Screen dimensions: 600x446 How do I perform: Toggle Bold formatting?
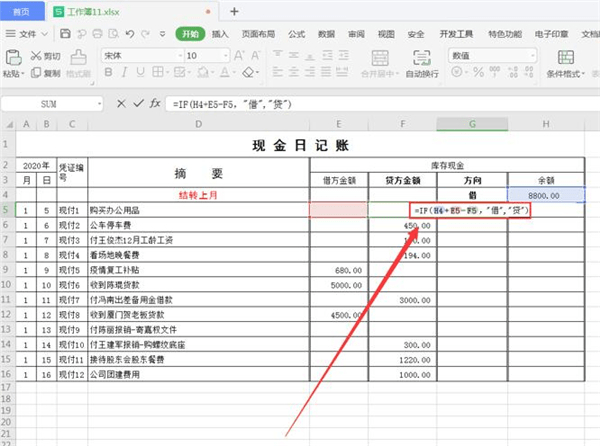(x=109, y=72)
